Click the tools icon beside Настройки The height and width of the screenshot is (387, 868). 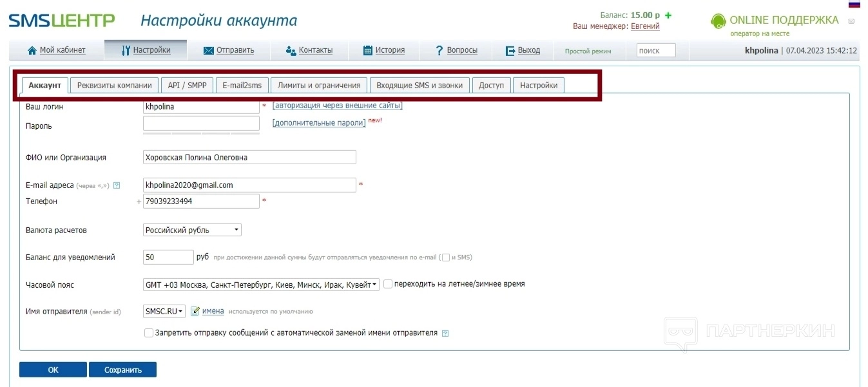(x=126, y=50)
